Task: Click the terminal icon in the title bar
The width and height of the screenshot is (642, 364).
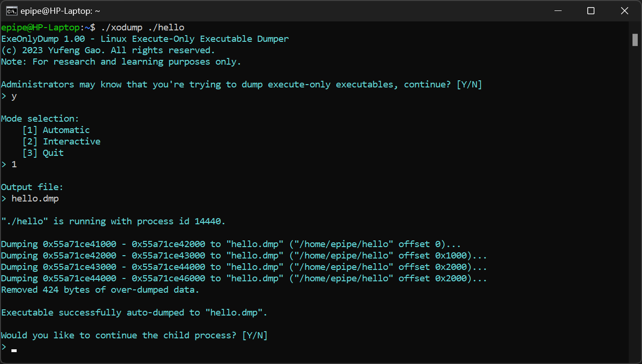Action: pos(12,10)
